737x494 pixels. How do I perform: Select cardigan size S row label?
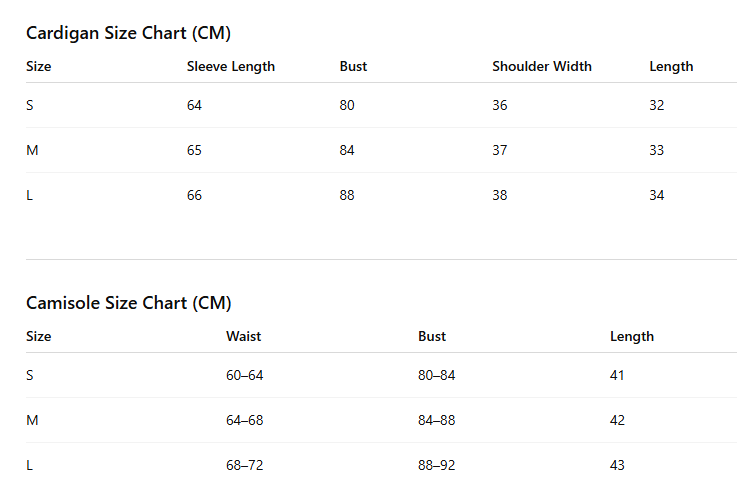tap(30, 105)
